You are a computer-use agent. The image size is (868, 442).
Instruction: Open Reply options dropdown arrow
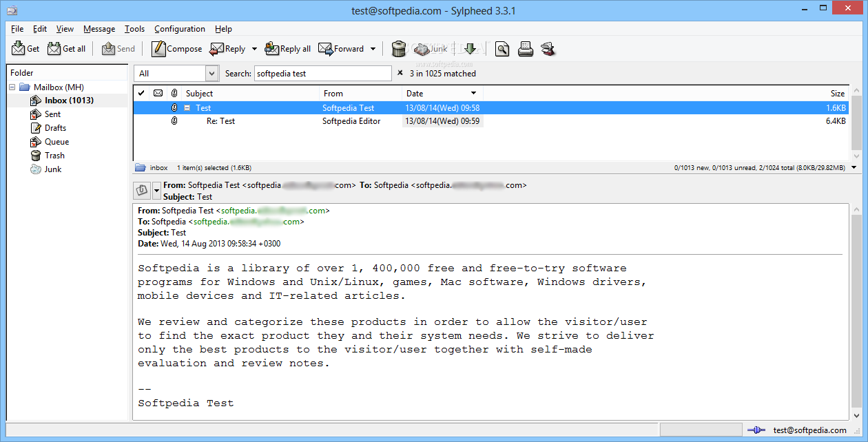(x=254, y=49)
